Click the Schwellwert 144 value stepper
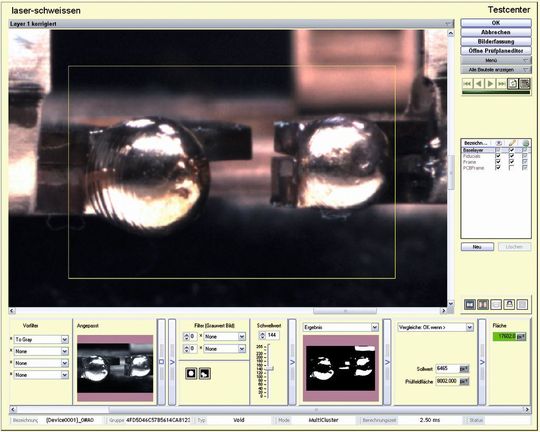 pos(262,335)
